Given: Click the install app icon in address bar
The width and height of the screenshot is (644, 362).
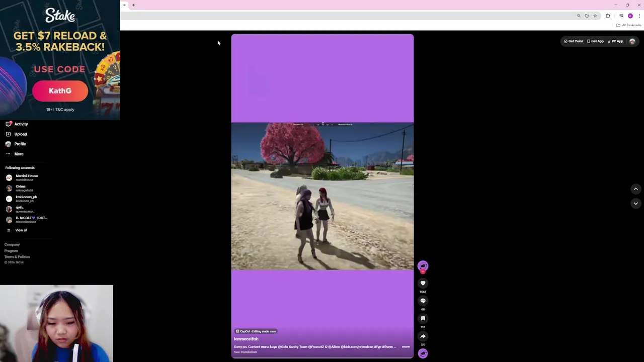Looking at the screenshot, I should pos(587,16).
